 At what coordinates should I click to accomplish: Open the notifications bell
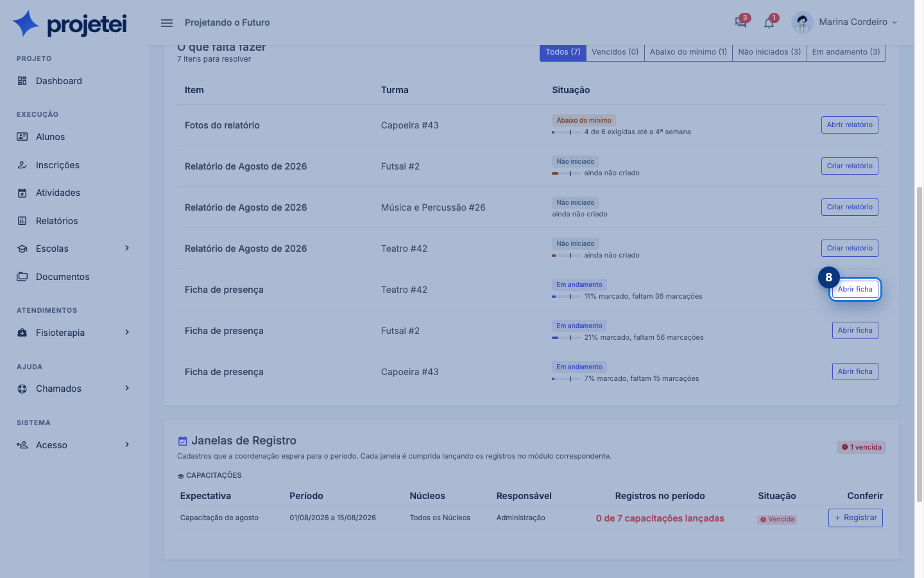(769, 23)
